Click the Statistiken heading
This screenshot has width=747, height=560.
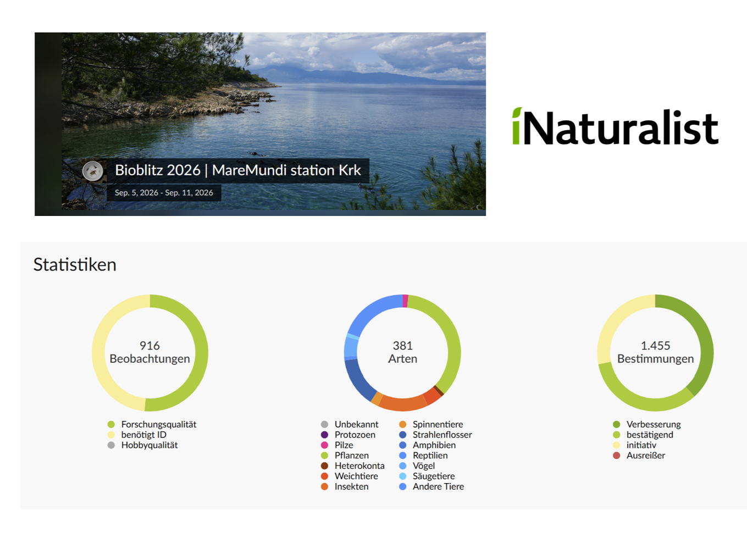75,264
